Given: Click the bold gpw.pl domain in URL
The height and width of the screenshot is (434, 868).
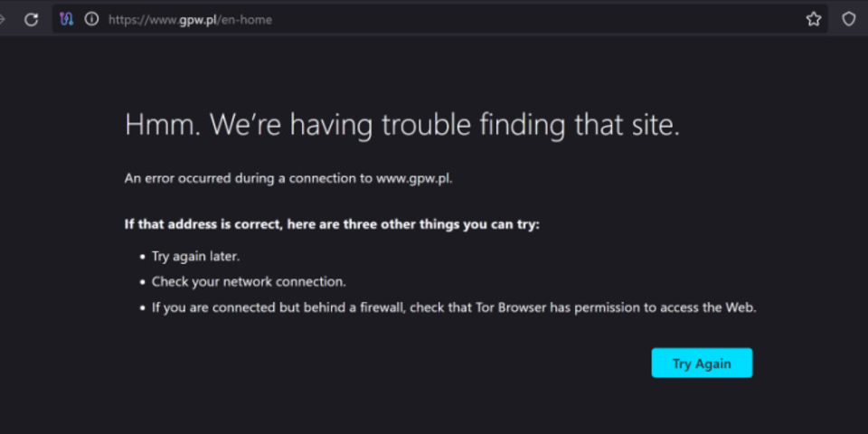Looking at the screenshot, I should (196, 21).
